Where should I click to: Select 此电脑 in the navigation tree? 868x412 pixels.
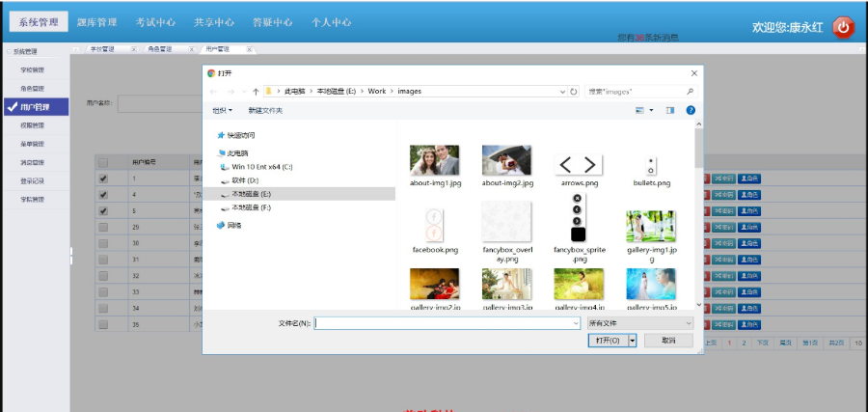(233, 152)
